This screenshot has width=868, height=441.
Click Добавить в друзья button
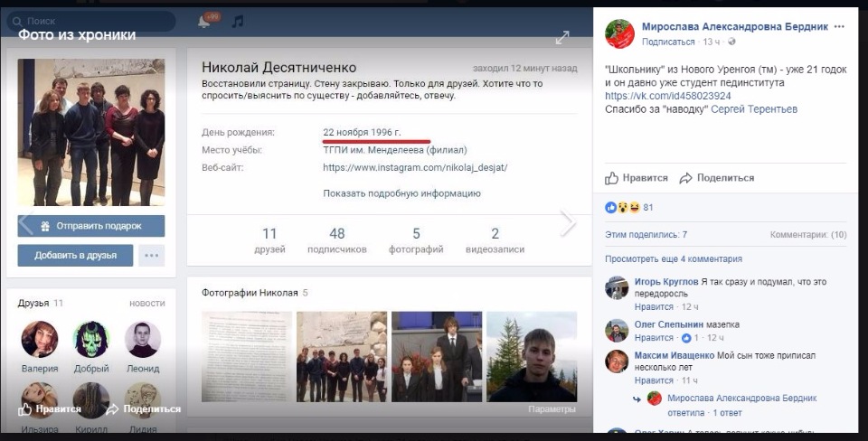75,256
